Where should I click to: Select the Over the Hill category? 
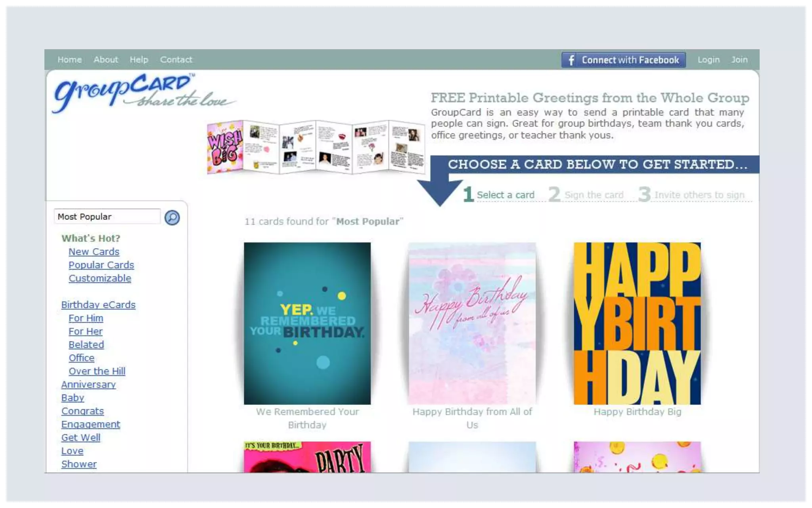(97, 371)
